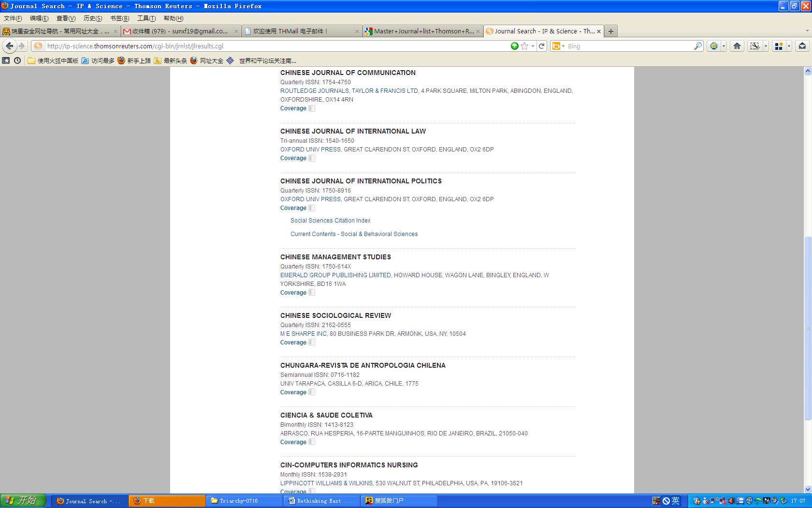812x508 pixels.
Task: Toggle Coverage for Chungara-Revista de Antropologia Chilena
Action: tap(297, 392)
